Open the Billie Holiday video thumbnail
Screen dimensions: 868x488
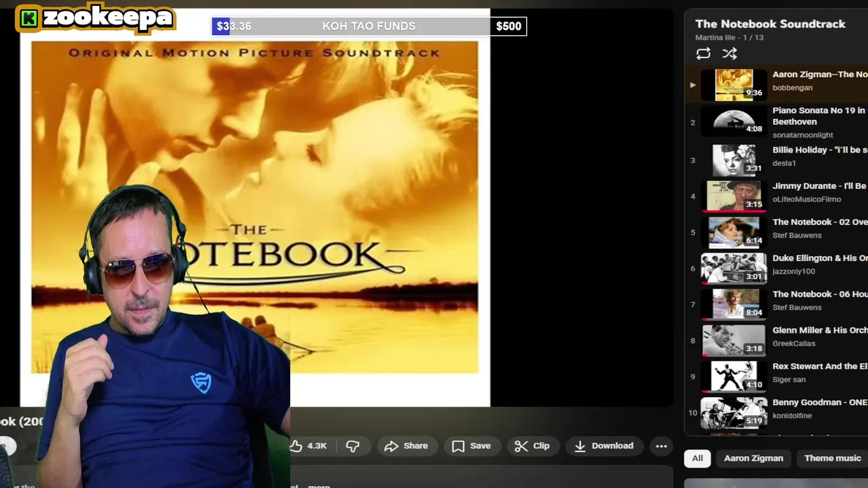point(734,160)
